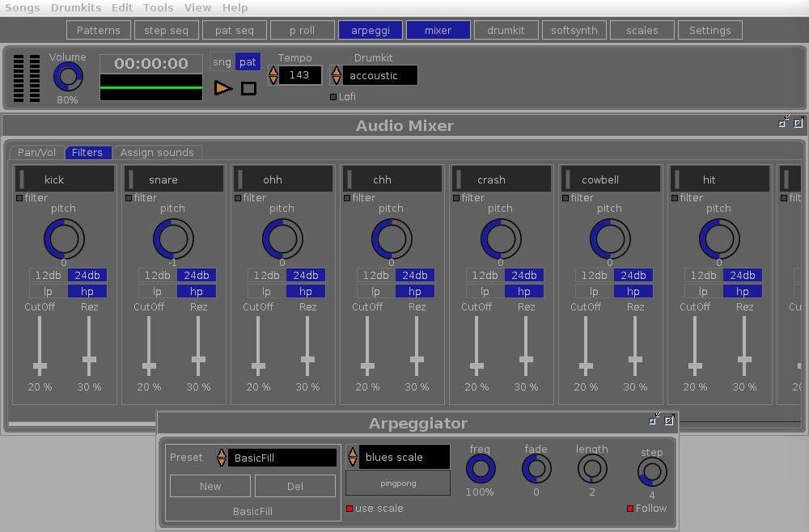Adjust the master Volume knob
The height and width of the screenshot is (532, 809).
68,78
